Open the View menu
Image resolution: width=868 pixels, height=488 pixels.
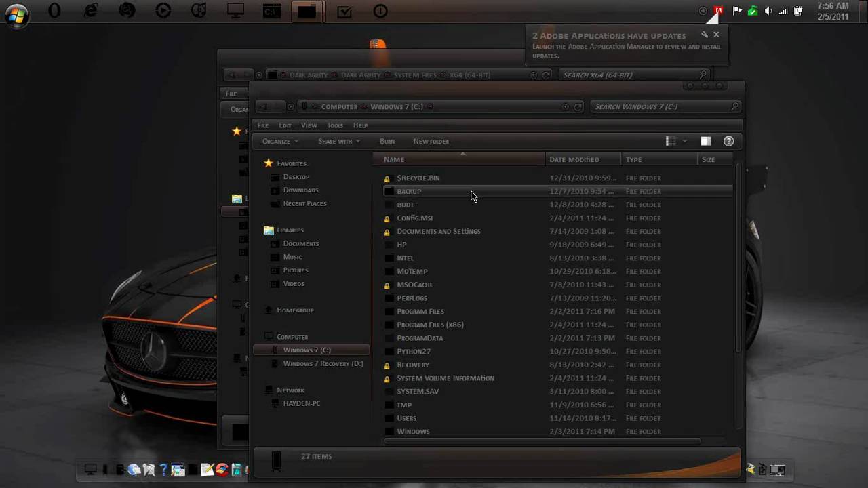tap(309, 125)
